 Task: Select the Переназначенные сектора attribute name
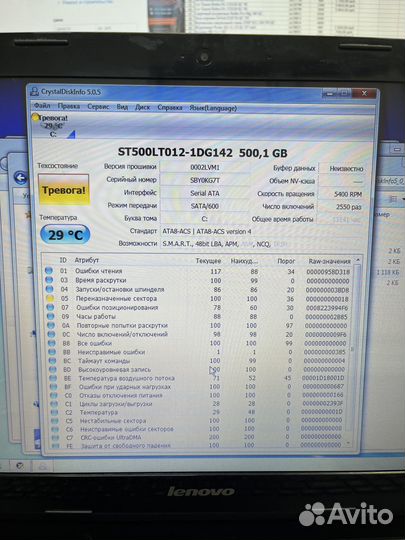pyautogui.click(x=116, y=299)
